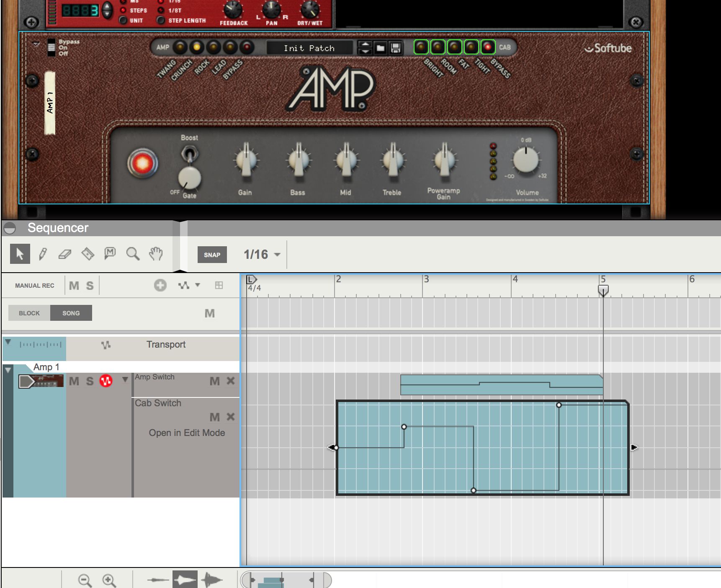Select the Arrow selection tool
The height and width of the screenshot is (588, 721).
click(20, 254)
